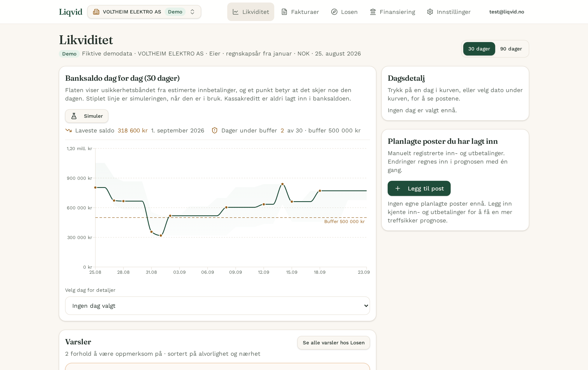Click the curve point at 18.09
Screen dimensions: 588x370
(x=320, y=191)
